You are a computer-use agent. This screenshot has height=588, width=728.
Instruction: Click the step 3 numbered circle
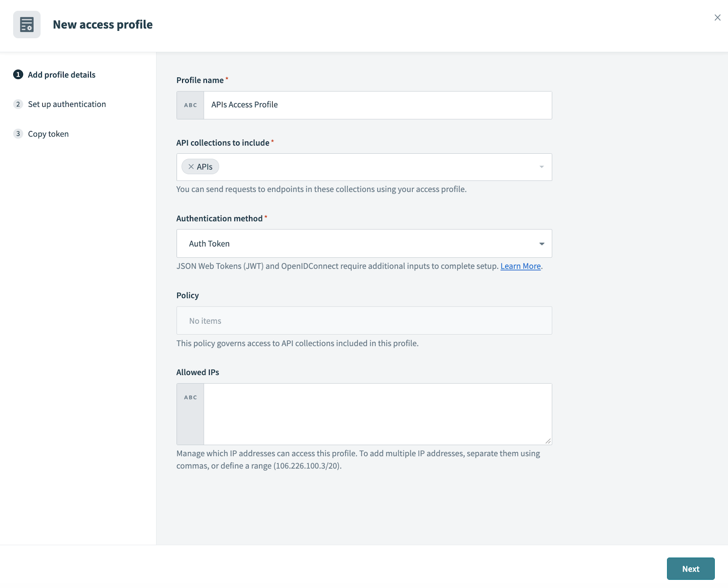pyautogui.click(x=18, y=133)
